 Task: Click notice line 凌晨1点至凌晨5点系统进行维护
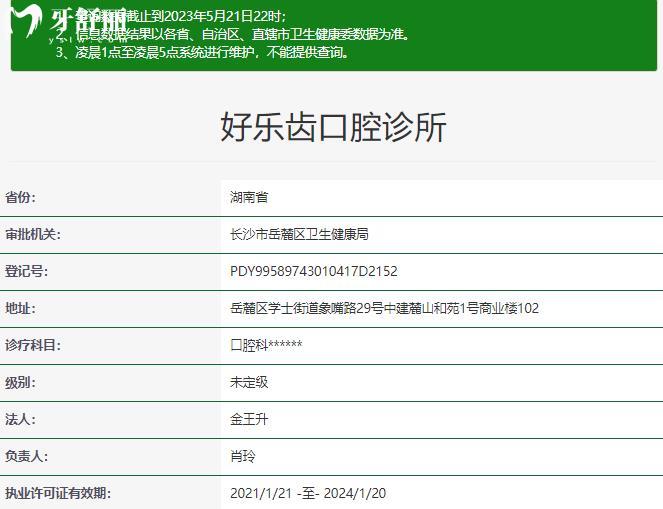coord(203,52)
